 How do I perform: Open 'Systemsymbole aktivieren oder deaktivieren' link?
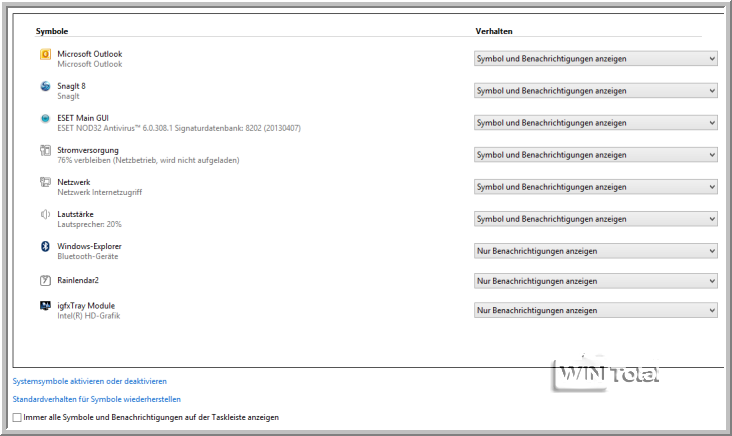pyautogui.click(x=90, y=381)
